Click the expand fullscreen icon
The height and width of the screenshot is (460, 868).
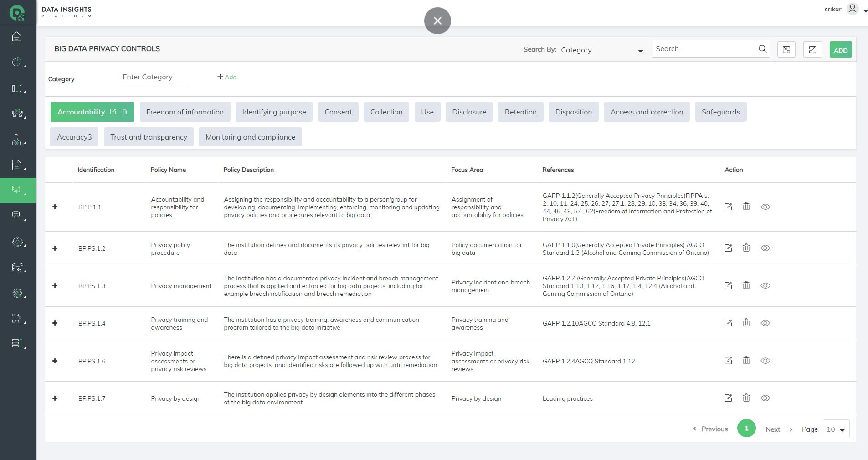(x=812, y=50)
